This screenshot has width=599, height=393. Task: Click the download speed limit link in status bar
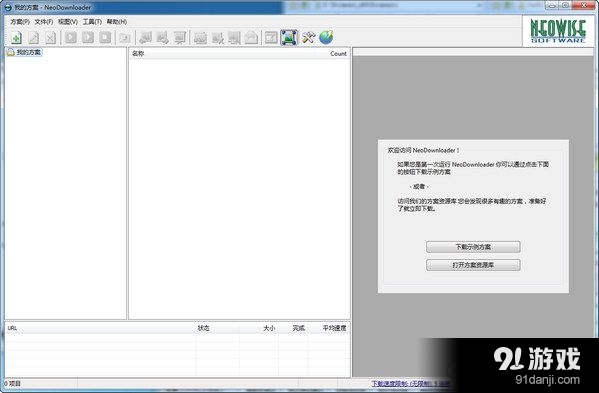point(411,383)
